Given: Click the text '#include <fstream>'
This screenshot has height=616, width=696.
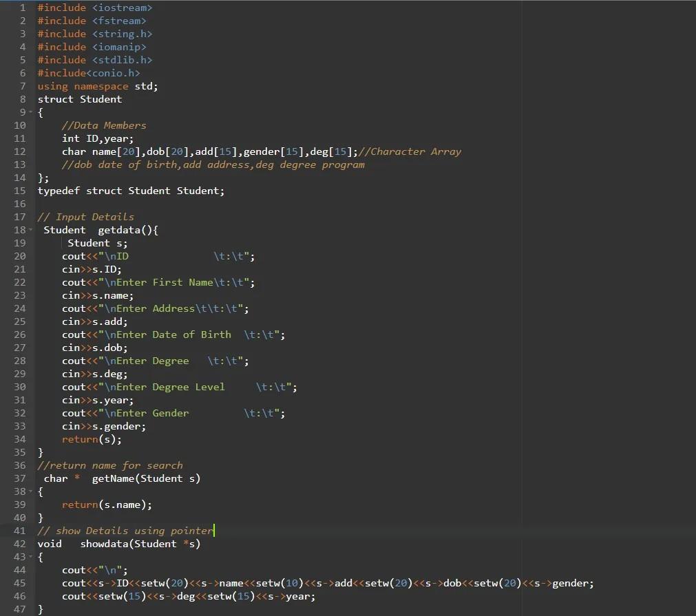Looking at the screenshot, I should click(x=92, y=21).
